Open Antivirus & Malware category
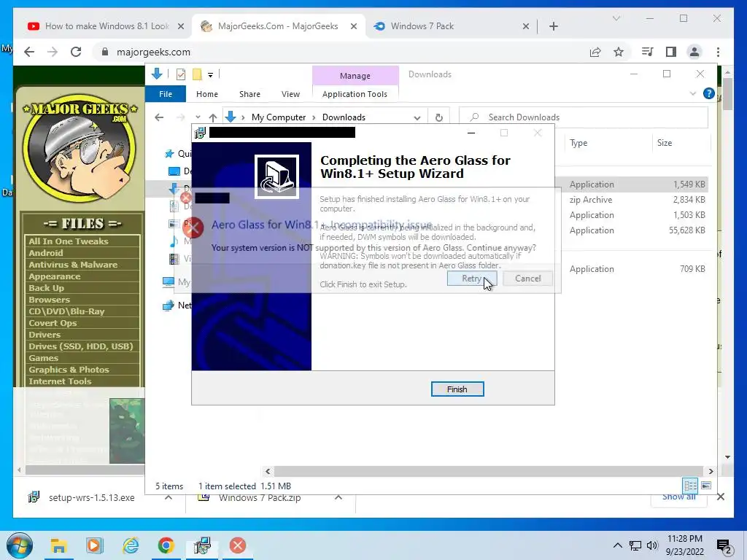747x560 pixels. tap(73, 264)
